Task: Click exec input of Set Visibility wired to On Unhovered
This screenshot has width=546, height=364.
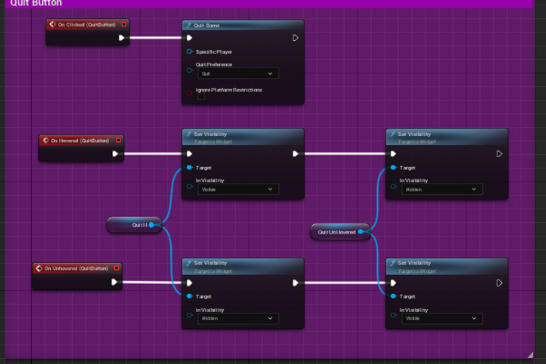Action: [x=189, y=283]
